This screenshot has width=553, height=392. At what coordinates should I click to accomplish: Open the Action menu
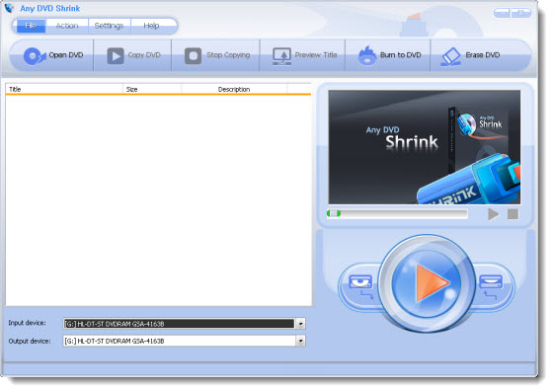pos(67,26)
